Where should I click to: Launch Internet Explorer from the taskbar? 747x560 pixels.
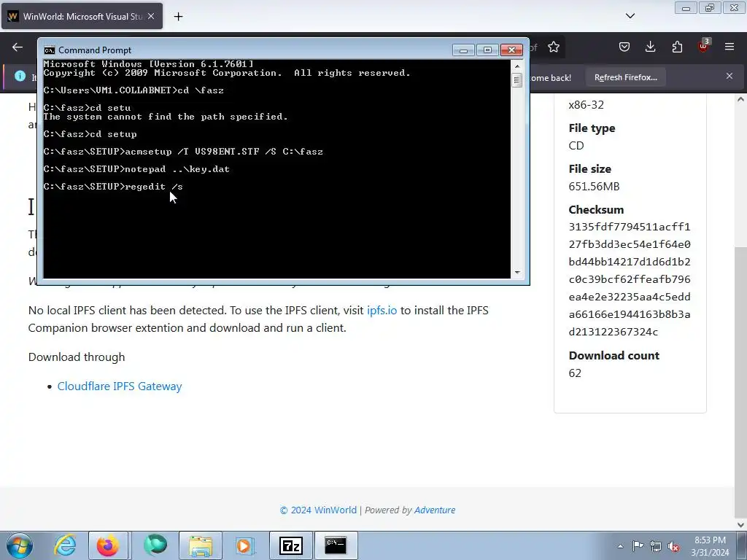[65, 545]
